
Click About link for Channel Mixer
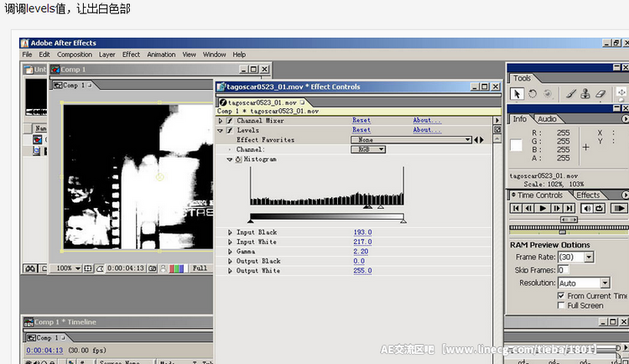point(427,121)
